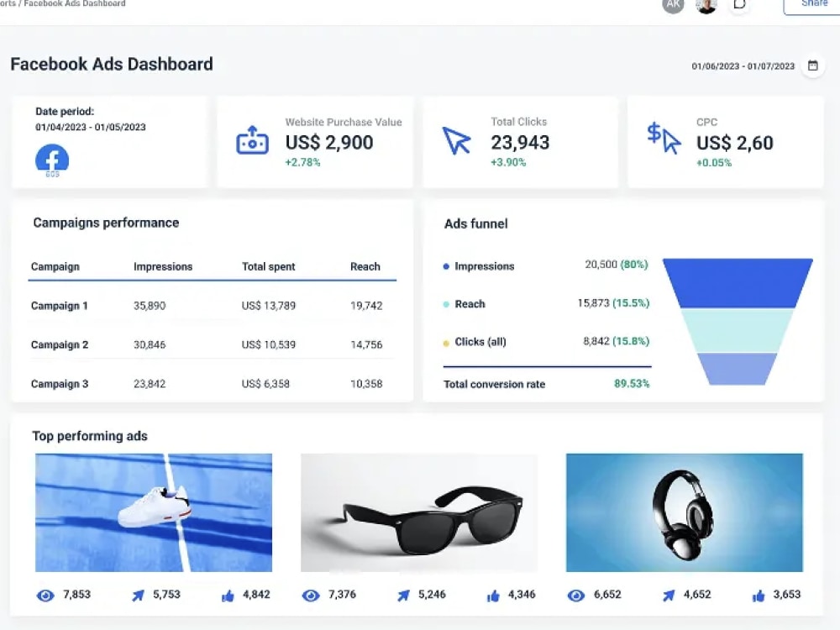Image resolution: width=840 pixels, height=630 pixels.
Task: Click the bottom lavender funnel segment
Action: coord(738,369)
